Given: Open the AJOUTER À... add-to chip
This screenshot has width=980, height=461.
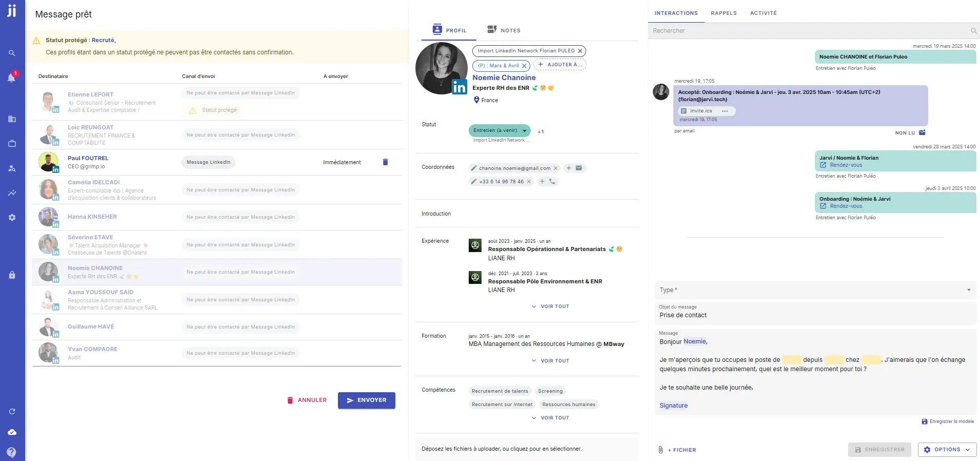Looking at the screenshot, I should tap(560, 65).
